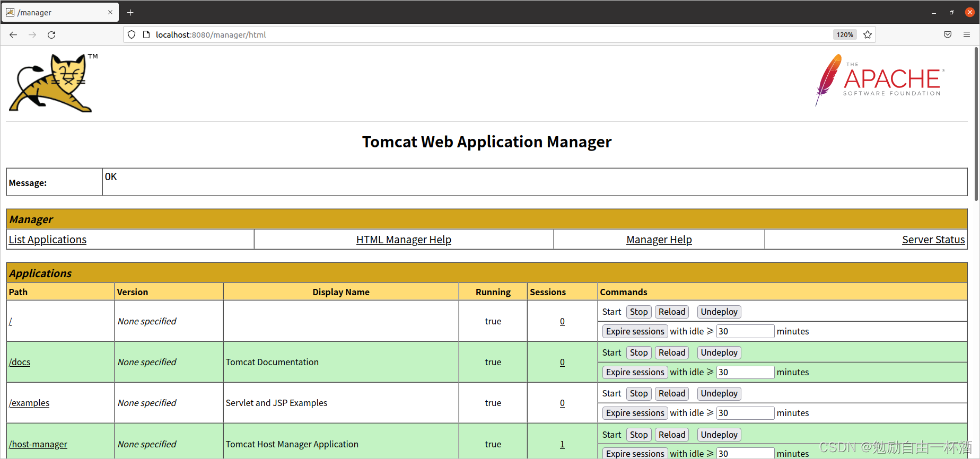
Task: Open the Server Status link
Action: coord(933,240)
